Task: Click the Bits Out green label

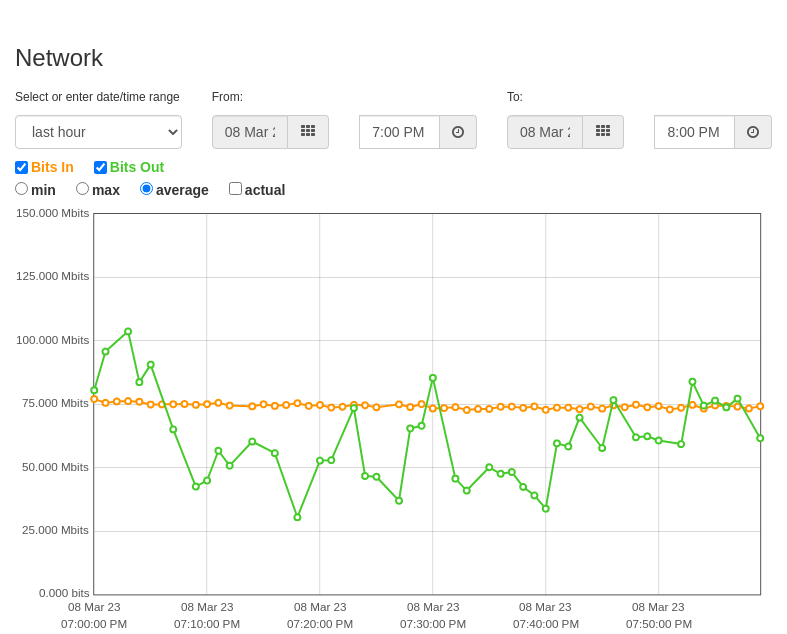Action: (x=137, y=167)
